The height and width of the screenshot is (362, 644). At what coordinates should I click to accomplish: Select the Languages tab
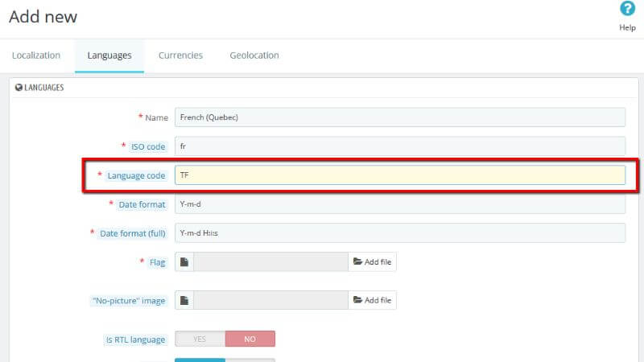(x=109, y=56)
